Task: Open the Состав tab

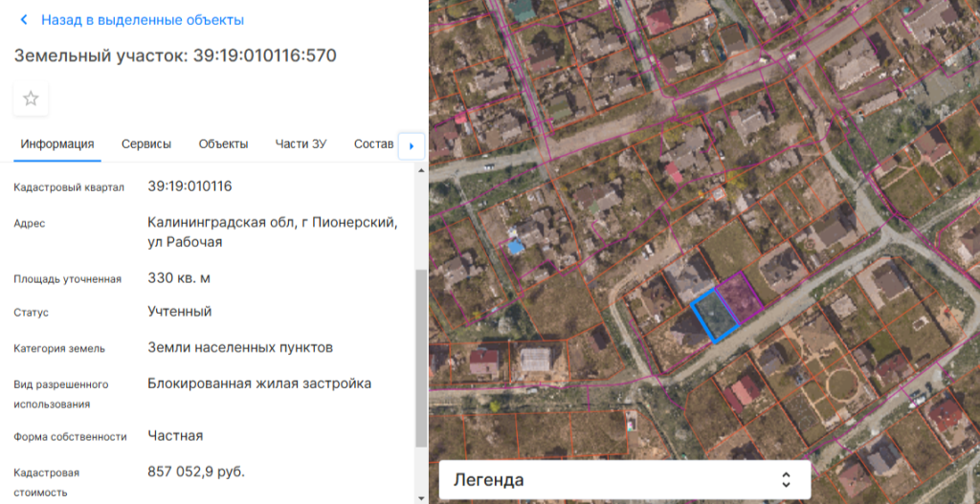Action: point(373,144)
